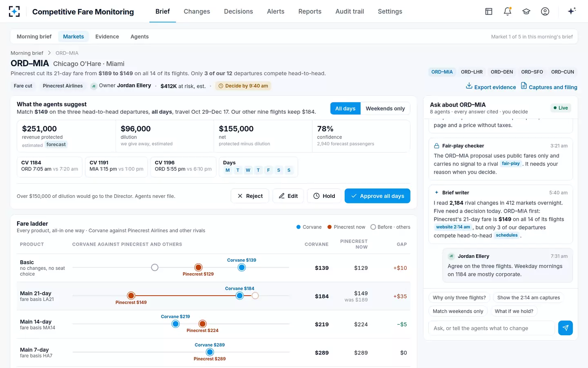Select the ORD–LHR market chip
This screenshot has height=368, width=588.
(472, 72)
